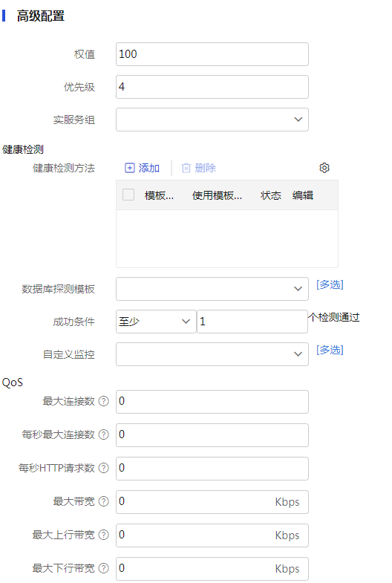
Task: Click the 权值 input field
Action: pyautogui.click(x=212, y=54)
